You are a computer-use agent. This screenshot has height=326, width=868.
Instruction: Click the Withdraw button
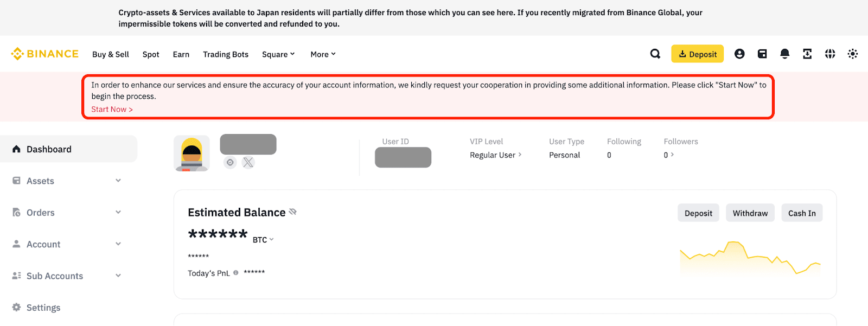[x=750, y=213]
